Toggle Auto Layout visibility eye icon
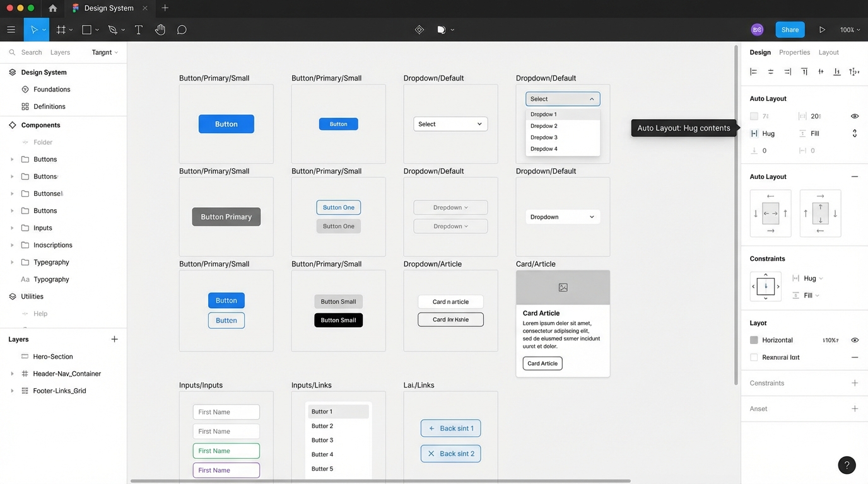868x484 pixels. pyautogui.click(x=855, y=116)
